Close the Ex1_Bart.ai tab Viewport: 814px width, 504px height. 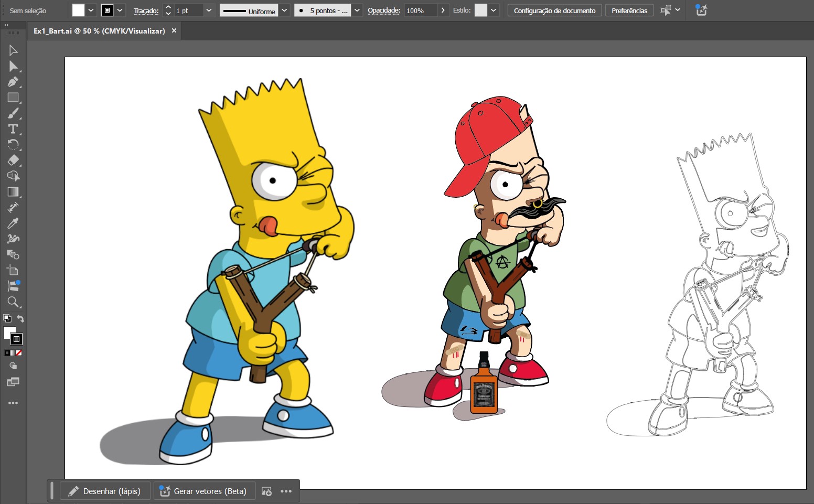[x=174, y=30]
